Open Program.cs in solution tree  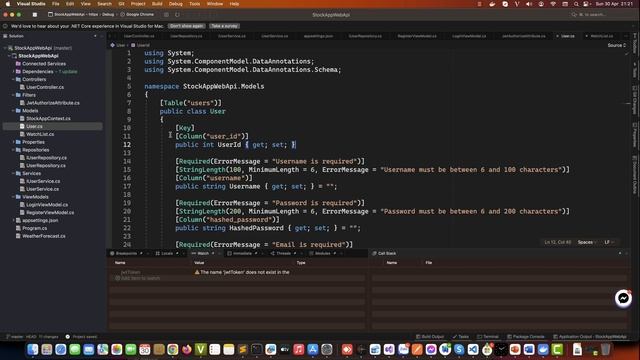(34, 228)
